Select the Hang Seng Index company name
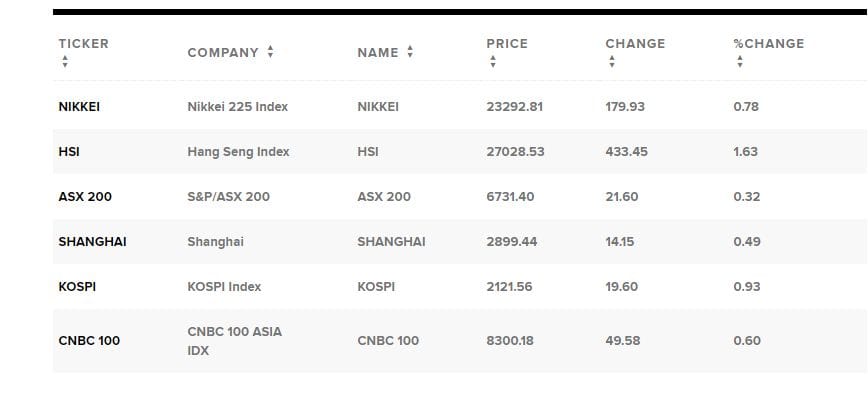This screenshot has height=393, width=868. pyautogui.click(x=239, y=152)
